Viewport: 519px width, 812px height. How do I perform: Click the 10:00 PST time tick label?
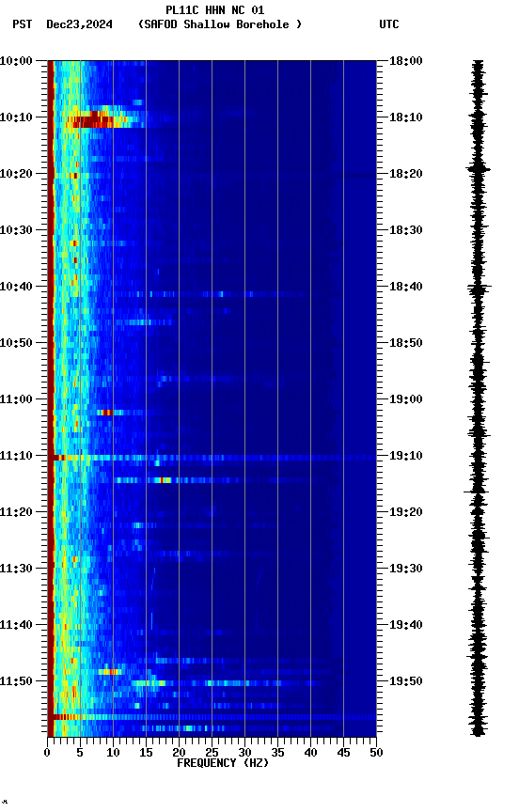tap(16, 61)
